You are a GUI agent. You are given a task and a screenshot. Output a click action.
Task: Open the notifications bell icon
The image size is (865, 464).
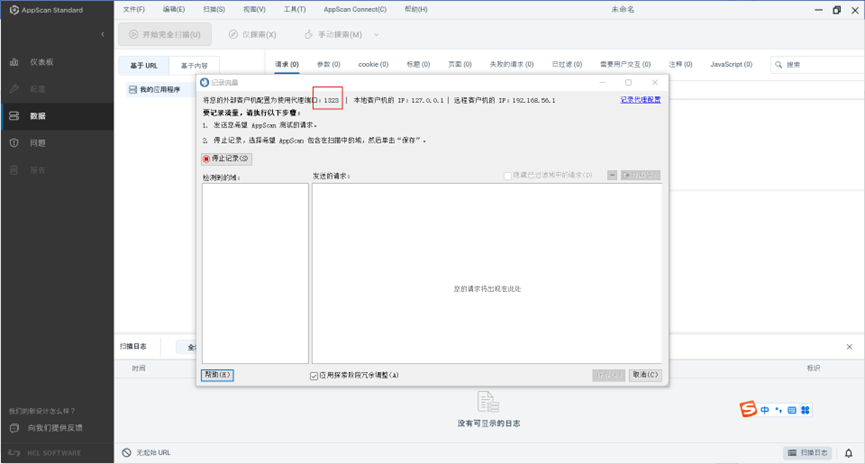coord(848,453)
